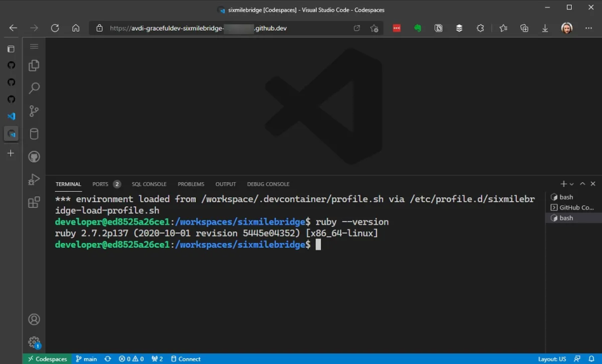Screen dimensions: 602x364
Task: Open browser downloads
Action: point(545,28)
